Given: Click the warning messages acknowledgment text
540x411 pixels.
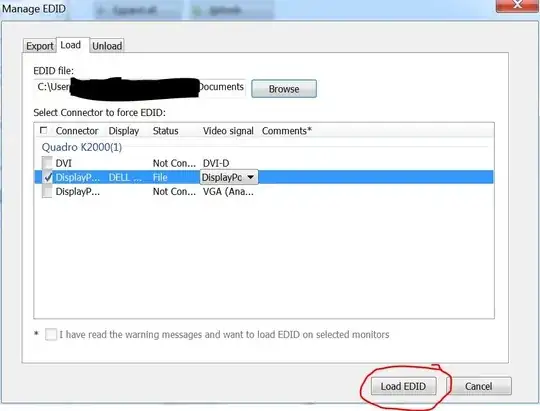Looking at the screenshot, I should [x=224, y=335].
